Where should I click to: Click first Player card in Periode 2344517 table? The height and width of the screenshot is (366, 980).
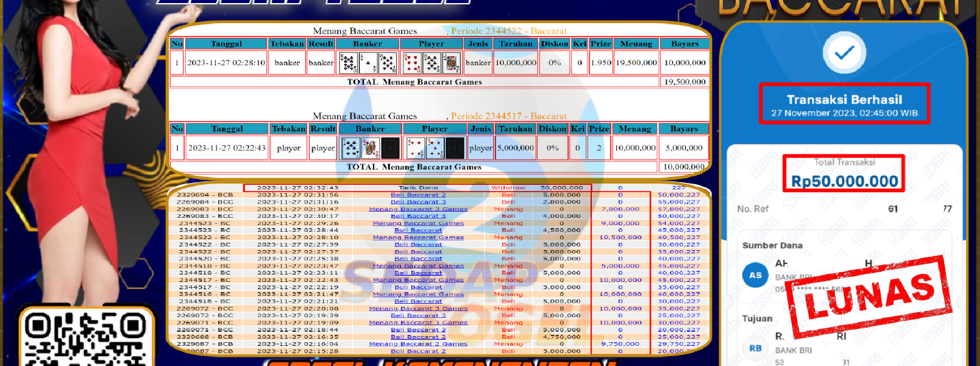[416, 148]
